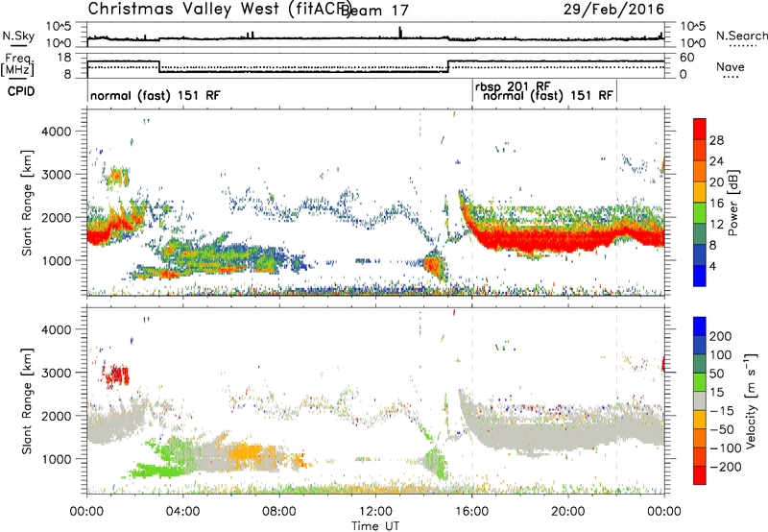Click the first normal (fast) 151 RF label at 00:00
This screenshot has height=532, width=768.
[156, 95]
